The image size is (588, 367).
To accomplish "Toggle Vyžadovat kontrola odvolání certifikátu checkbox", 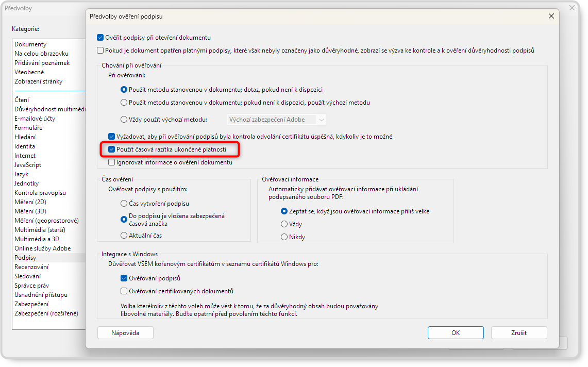I will coord(111,137).
